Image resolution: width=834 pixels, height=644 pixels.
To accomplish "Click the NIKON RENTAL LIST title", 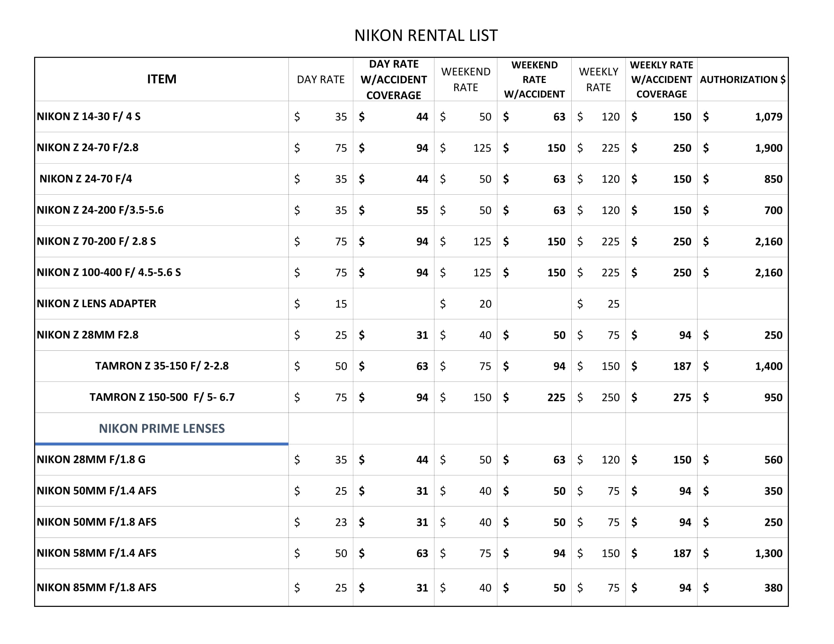I will pos(426,36).
